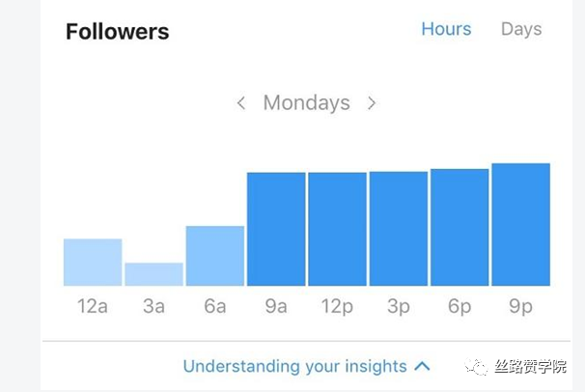Click the 9p axis label
This screenshot has height=392, width=585.
[520, 306]
